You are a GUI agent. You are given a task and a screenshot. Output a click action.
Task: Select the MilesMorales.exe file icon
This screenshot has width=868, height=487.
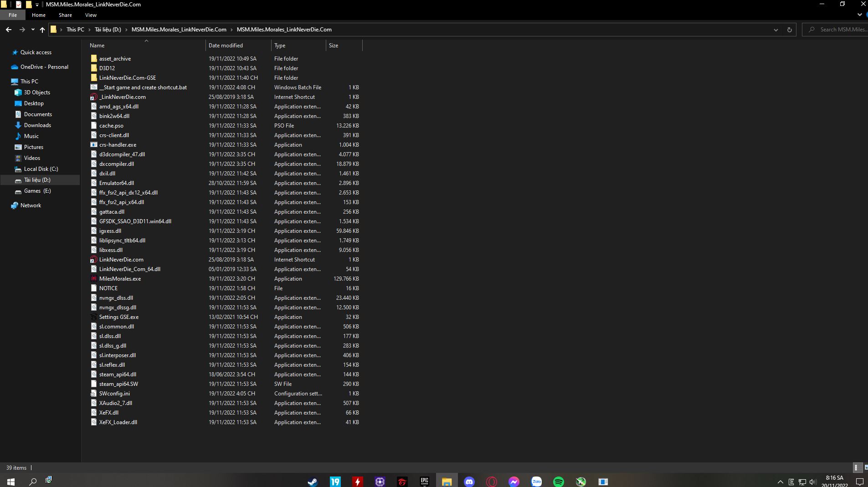[x=94, y=279]
